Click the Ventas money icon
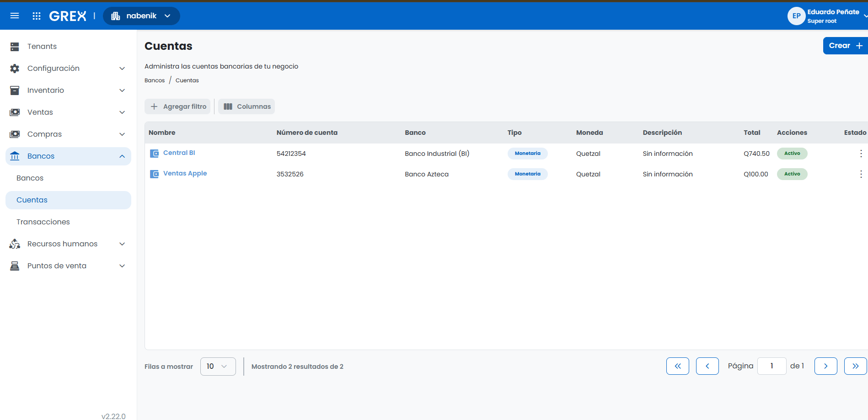The image size is (868, 420). (15, 112)
